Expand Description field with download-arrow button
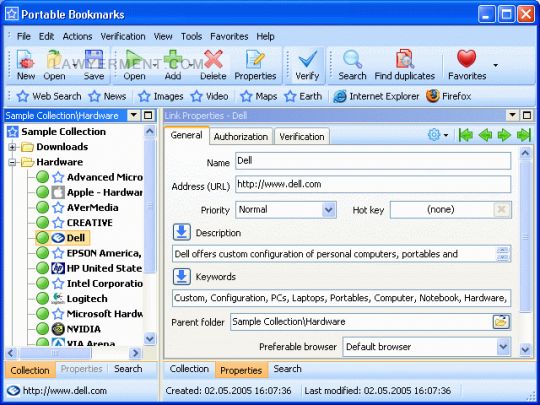Viewport: 540px width, 405px height. (181, 232)
